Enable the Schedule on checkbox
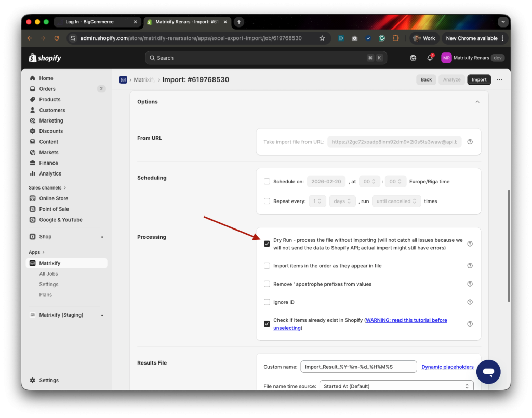This screenshot has height=418, width=532. coord(267,181)
